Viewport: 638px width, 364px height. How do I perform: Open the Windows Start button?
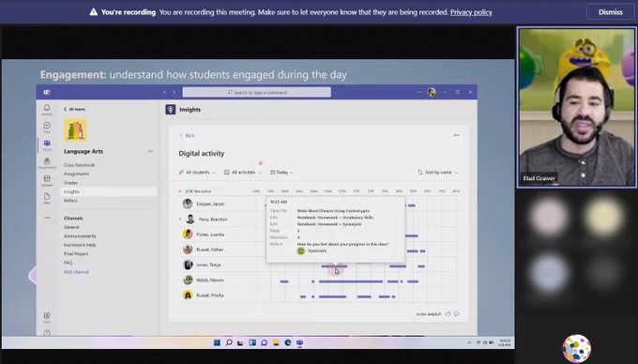pyautogui.click(x=217, y=342)
